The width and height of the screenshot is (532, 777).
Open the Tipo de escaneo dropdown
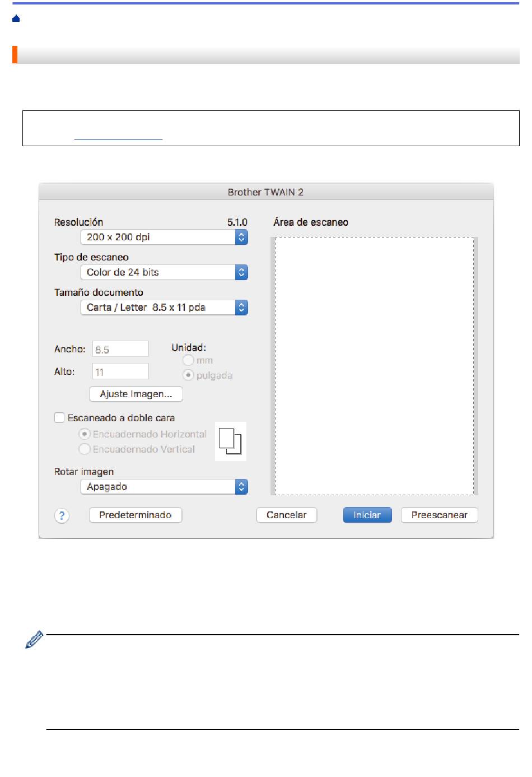point(164,272)
